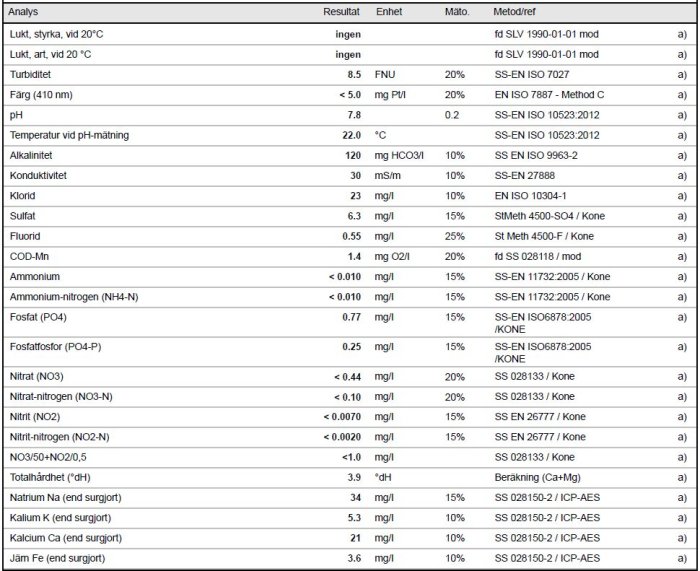Image resolution: width=700 pixels, height=571 pixels.
Task: Click the Ammonium-nitrogen (NH4-N) label
Action: [x=74, y=297]
